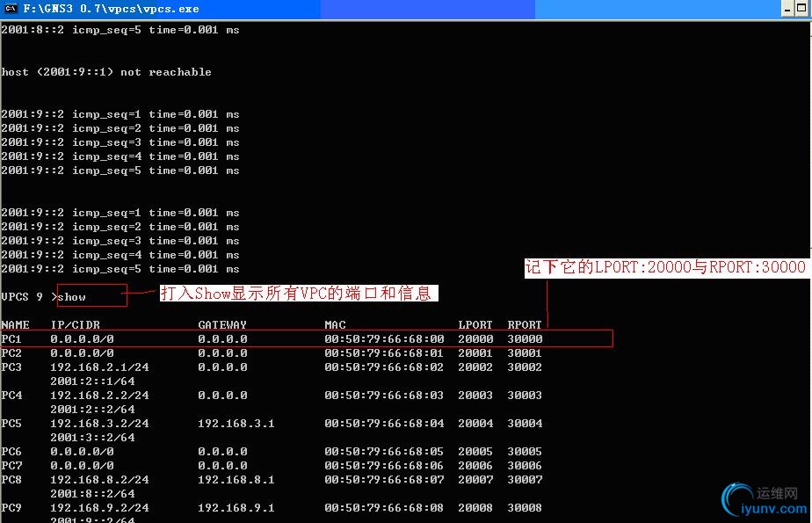Click the PC2 name cell
Viewport: 812px width, 523px height.
(11, 352)
